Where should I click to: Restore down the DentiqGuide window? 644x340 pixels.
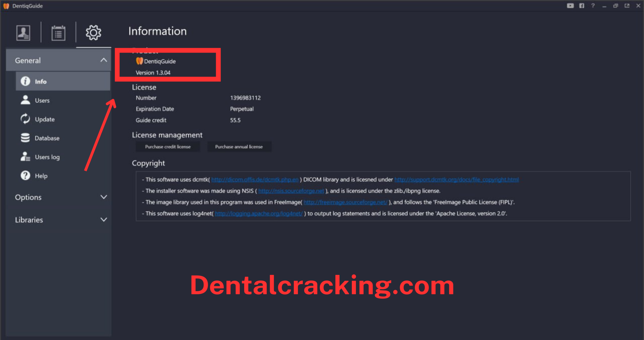click(615, 6)
